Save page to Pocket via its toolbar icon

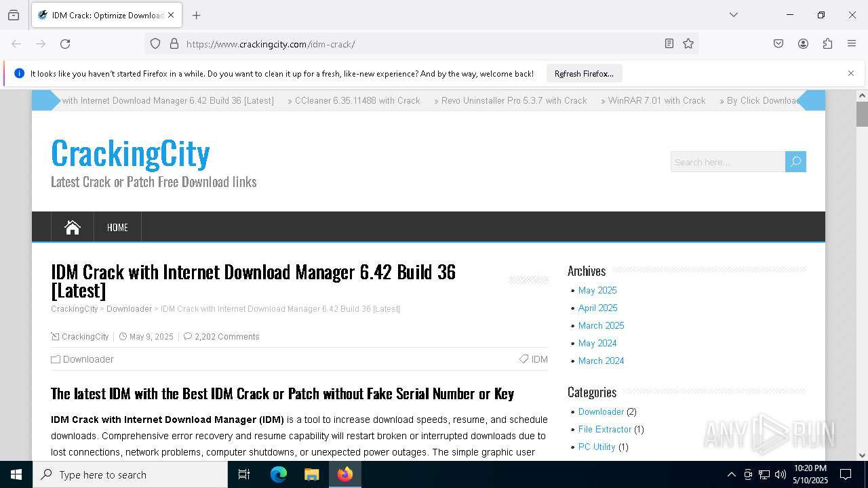[x=778, y=44]
